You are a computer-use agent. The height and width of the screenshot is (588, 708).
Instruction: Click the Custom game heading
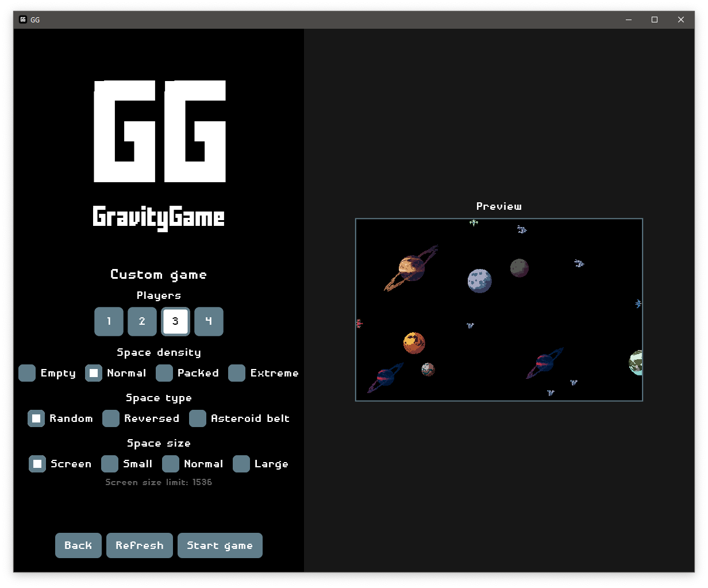coord(159,275)
